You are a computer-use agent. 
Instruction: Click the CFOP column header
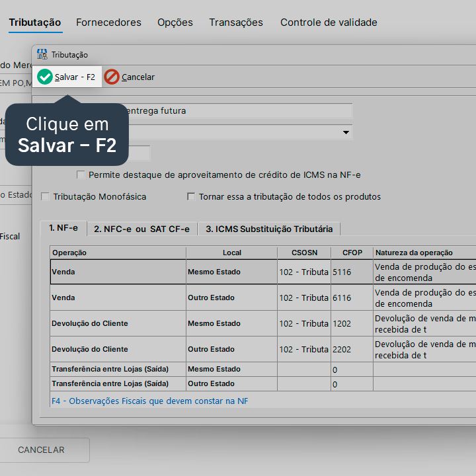(352, 253)
